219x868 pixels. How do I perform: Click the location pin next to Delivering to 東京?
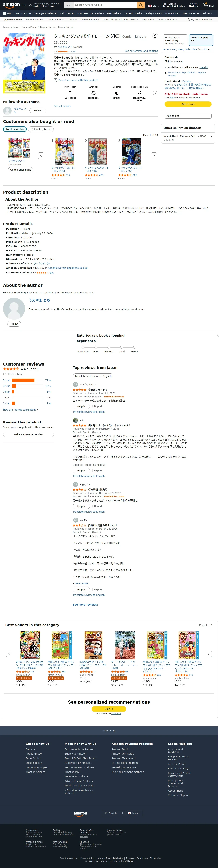166,73
